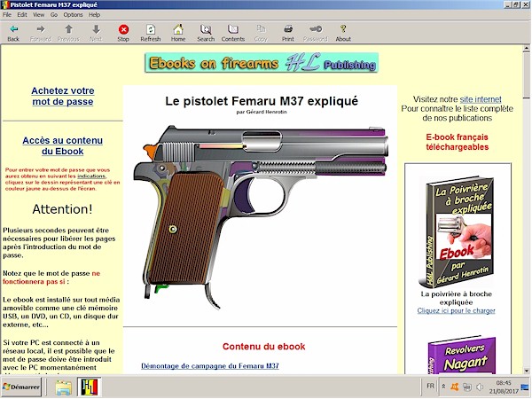
Task: Click the Ebooks on firearms HL Publishing banner
Action: 262,63
